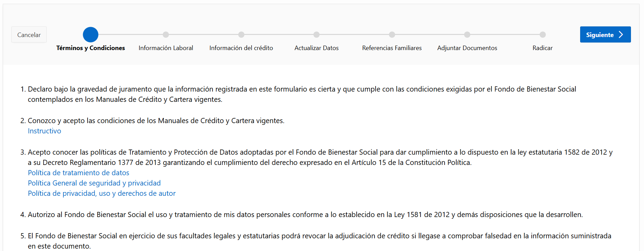Viewport: 644px width, 251px height.
Task: Open the Información del crédito step label
Action: [x=241, y=48]
